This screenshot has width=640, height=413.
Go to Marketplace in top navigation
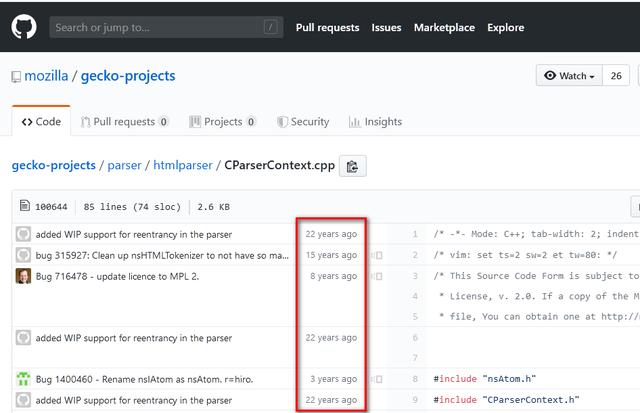tap(444, 27)
